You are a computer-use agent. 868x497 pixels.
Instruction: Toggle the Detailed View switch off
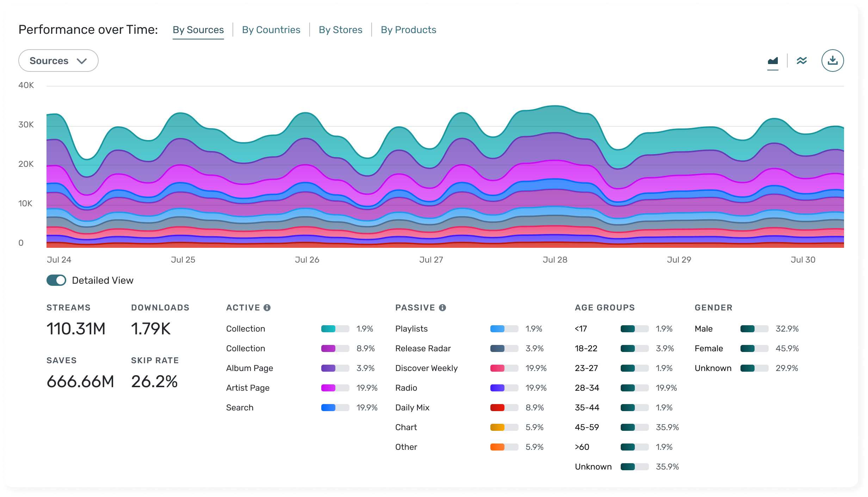pyautogui.click(x=56, y=280)
